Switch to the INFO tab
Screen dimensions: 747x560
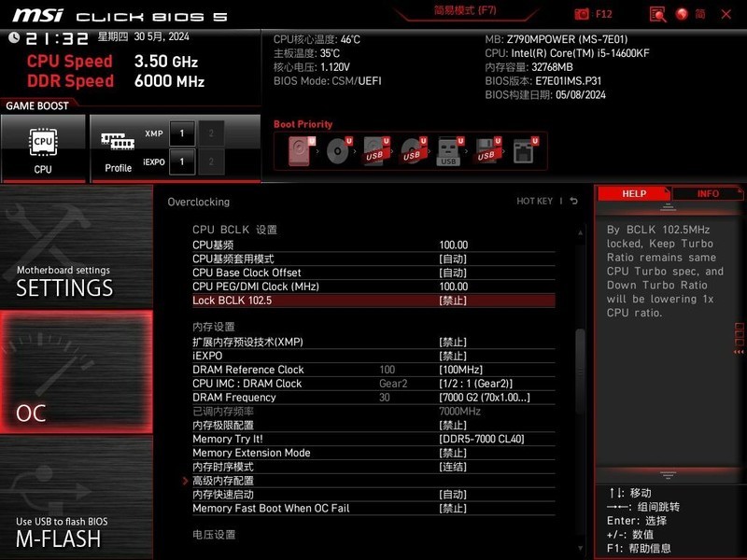(x=709, y=193)
